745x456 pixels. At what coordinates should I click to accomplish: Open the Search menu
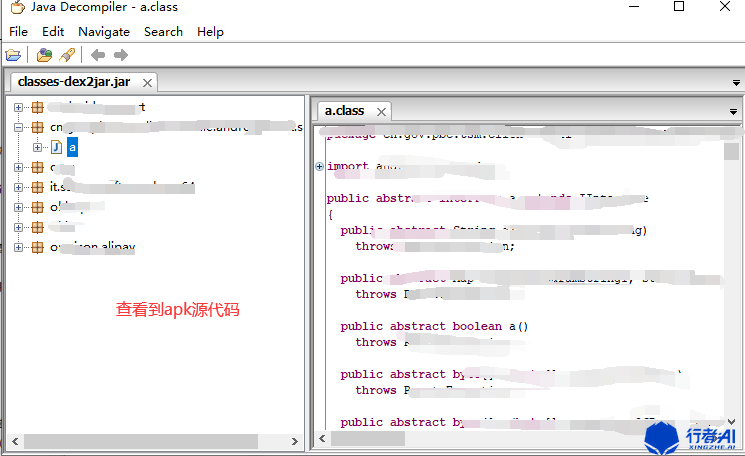tap(163, 32)
